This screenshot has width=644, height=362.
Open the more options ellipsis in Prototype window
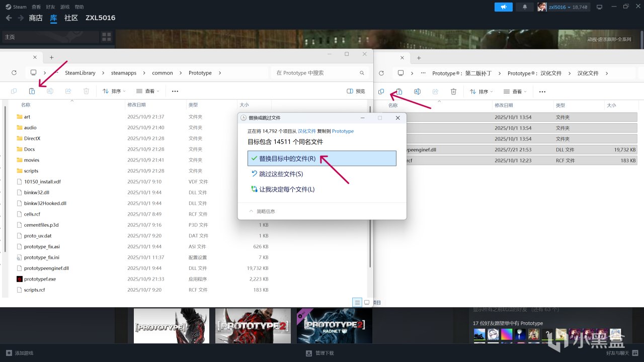point(175,92)
